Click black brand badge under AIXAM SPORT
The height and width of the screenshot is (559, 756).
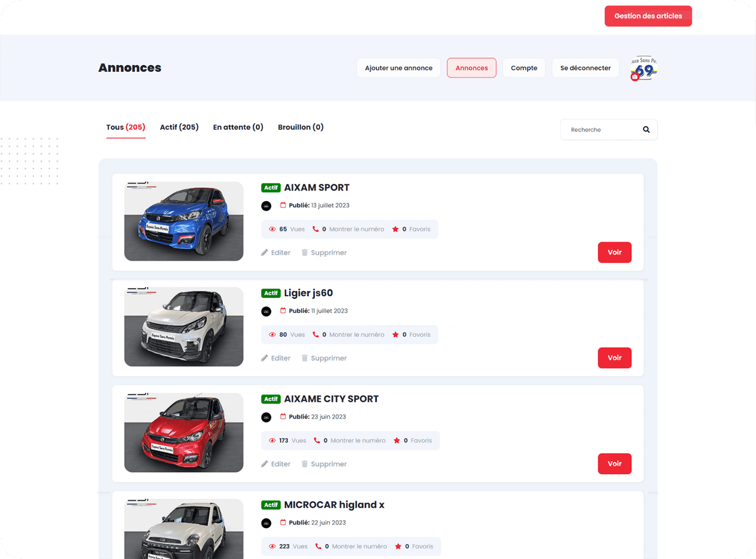coord(266,206)
